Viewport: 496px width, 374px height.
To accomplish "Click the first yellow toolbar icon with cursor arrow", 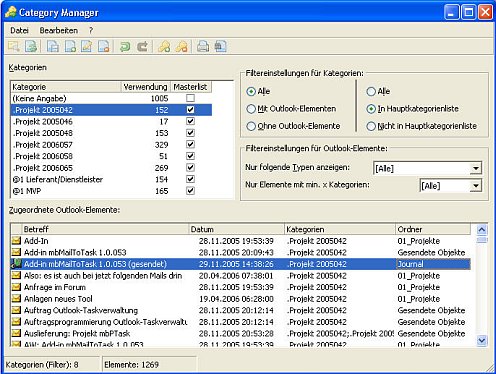I will click(14, 46).
